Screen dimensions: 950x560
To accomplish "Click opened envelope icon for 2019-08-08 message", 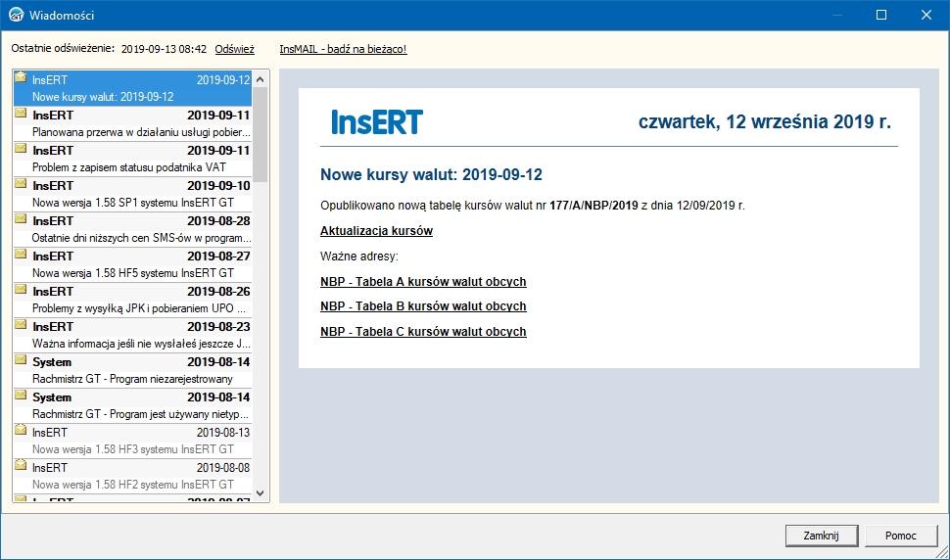I will coord(21,464).
